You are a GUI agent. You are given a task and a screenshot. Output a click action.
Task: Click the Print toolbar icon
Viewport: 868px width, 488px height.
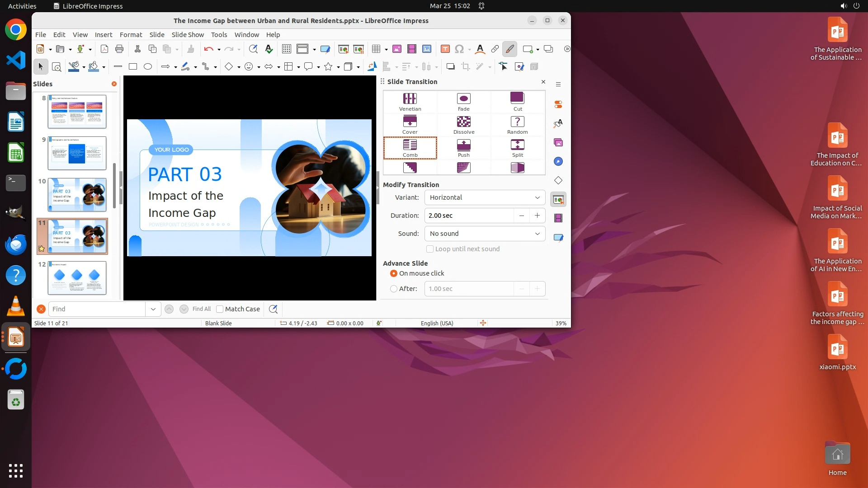pyautogui.click(x=119, y=49)
